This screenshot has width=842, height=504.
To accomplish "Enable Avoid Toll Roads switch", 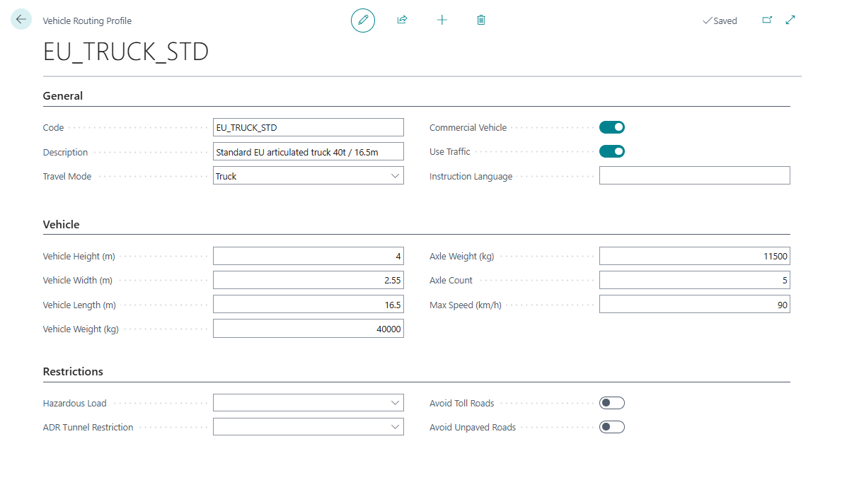I will 611,403.
